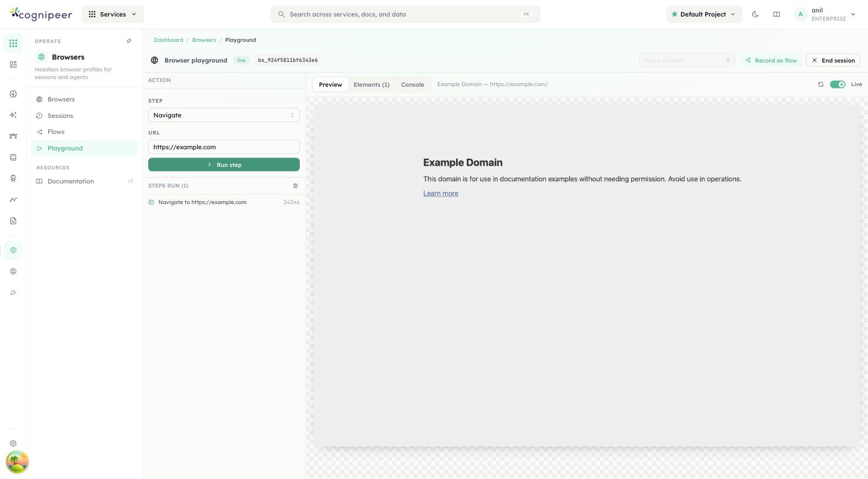Switch to the Elements (1) tab
Viewport: 868px width, 479px height.
371,84
